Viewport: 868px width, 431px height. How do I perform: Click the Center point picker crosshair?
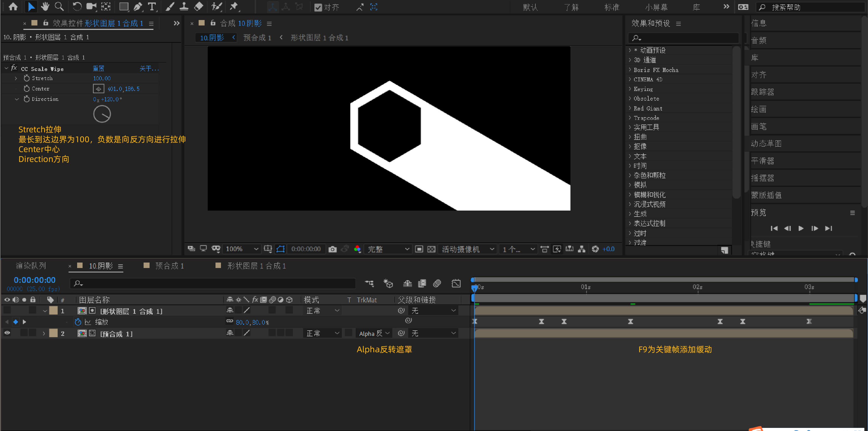coord(98,89)
